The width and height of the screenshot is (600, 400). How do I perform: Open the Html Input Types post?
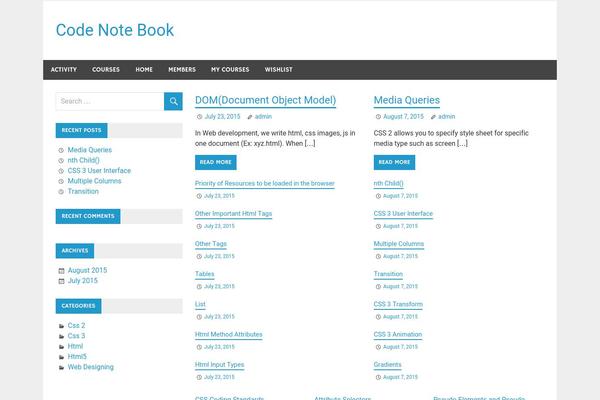(x=219, y=365)
